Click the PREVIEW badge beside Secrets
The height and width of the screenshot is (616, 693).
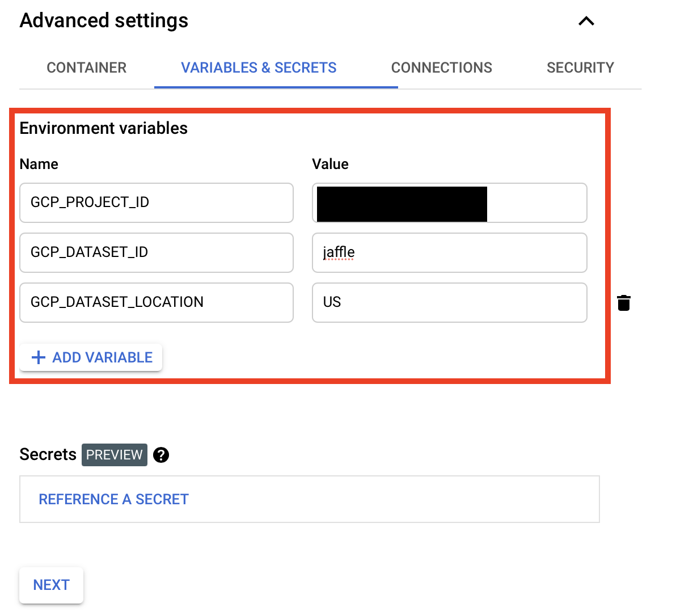pyautogui.click(x=115, y=455)
